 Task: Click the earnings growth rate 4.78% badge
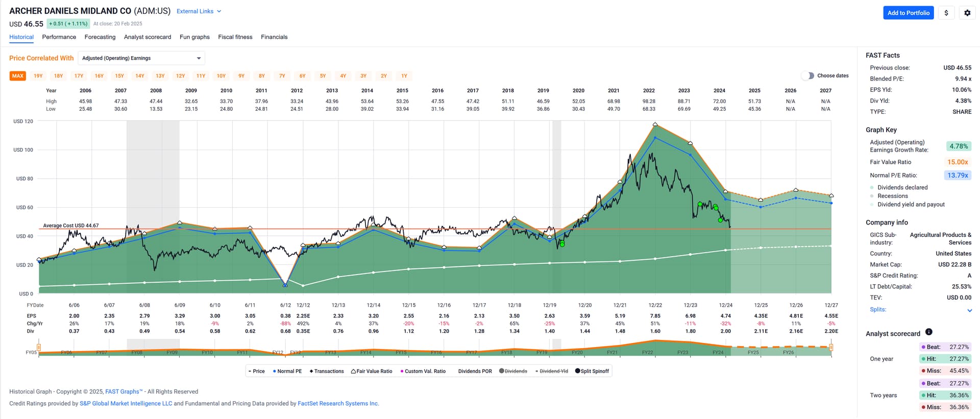(x=959, y=146)
